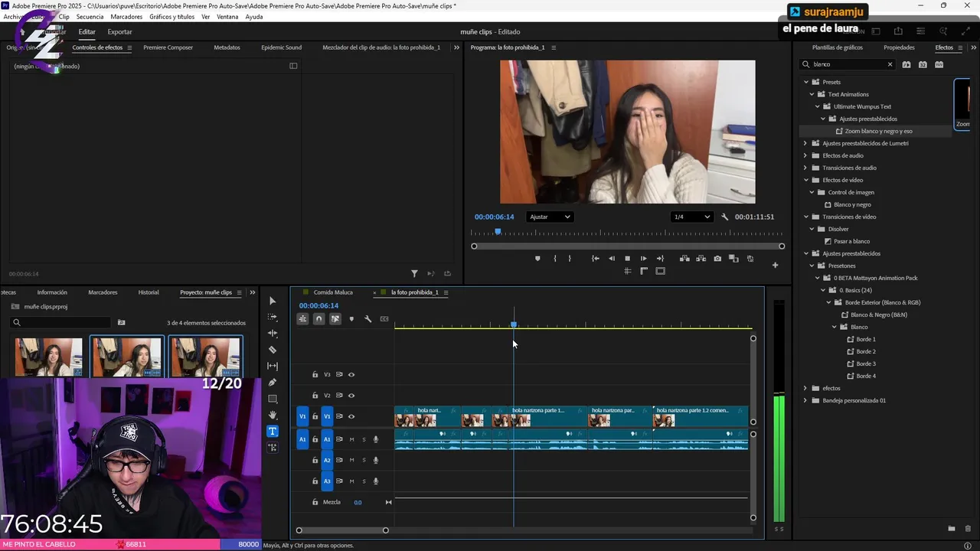
Task: Clear the blanco effects search
Action: [x=890, y=64]
